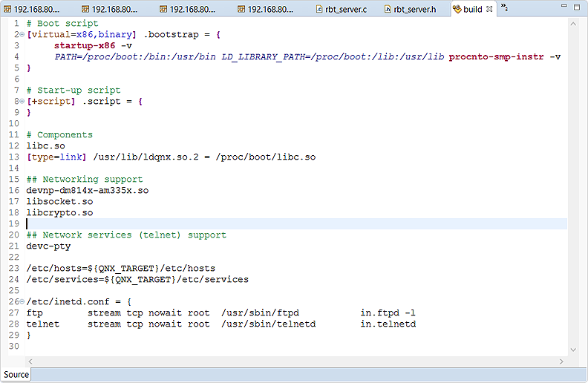Image resolution: width=588 pixels, height=383 pixels.
Task: Click the icon on the leftmost 192.168.80 tab
Action: (7, 9)
